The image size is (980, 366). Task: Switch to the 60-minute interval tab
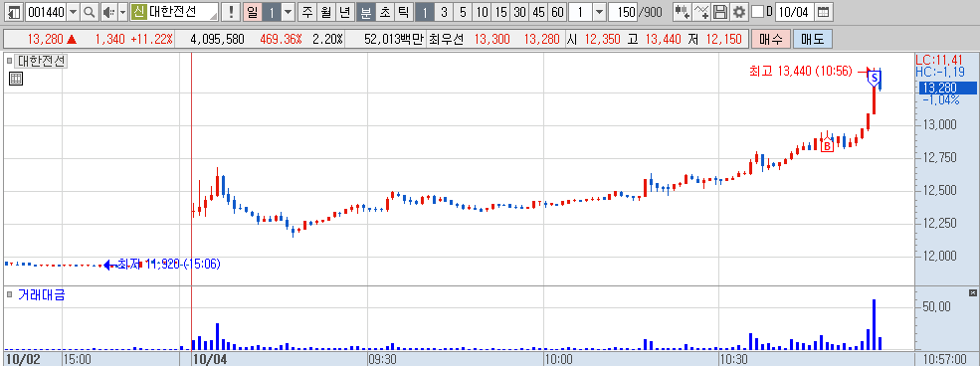point(558,12)
